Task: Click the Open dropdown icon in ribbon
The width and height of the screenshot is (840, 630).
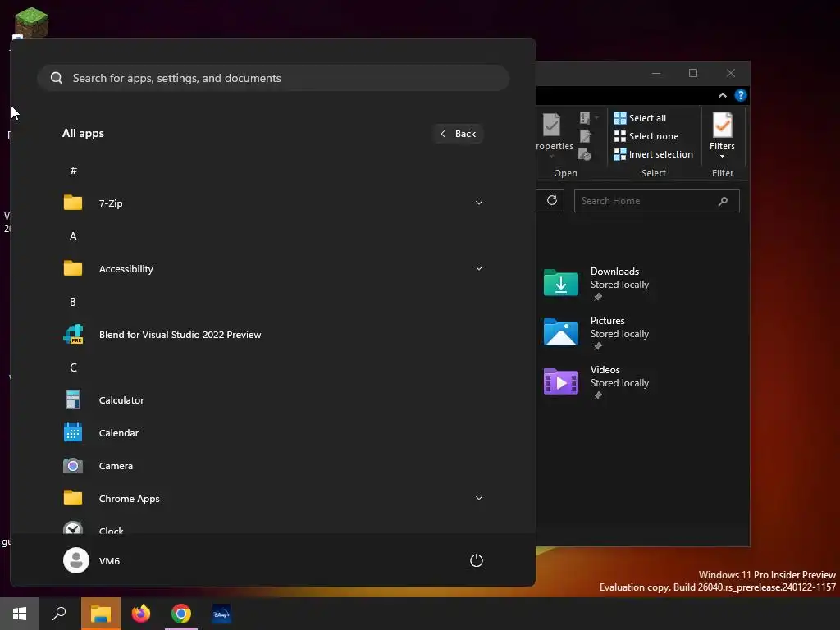Action: 588,118
